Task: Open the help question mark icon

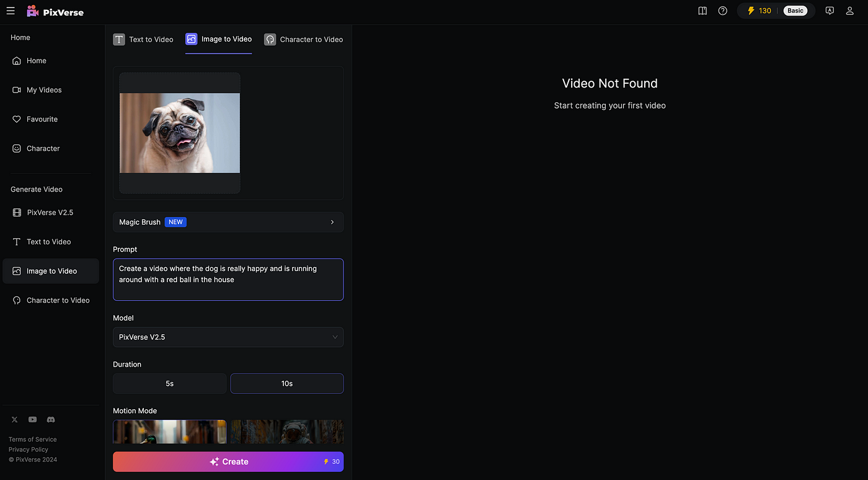Action: [723, 11]
